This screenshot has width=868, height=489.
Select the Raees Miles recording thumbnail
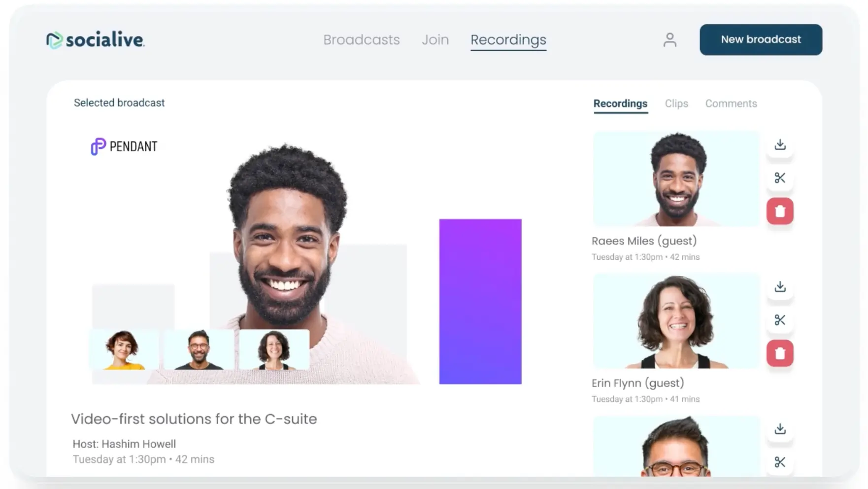[676, 178]
